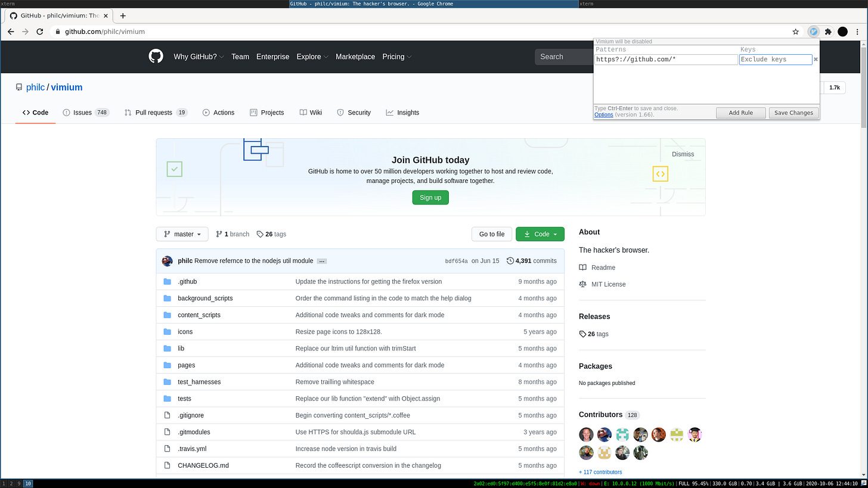Open the green Code download dropdown

click(540, 234)
